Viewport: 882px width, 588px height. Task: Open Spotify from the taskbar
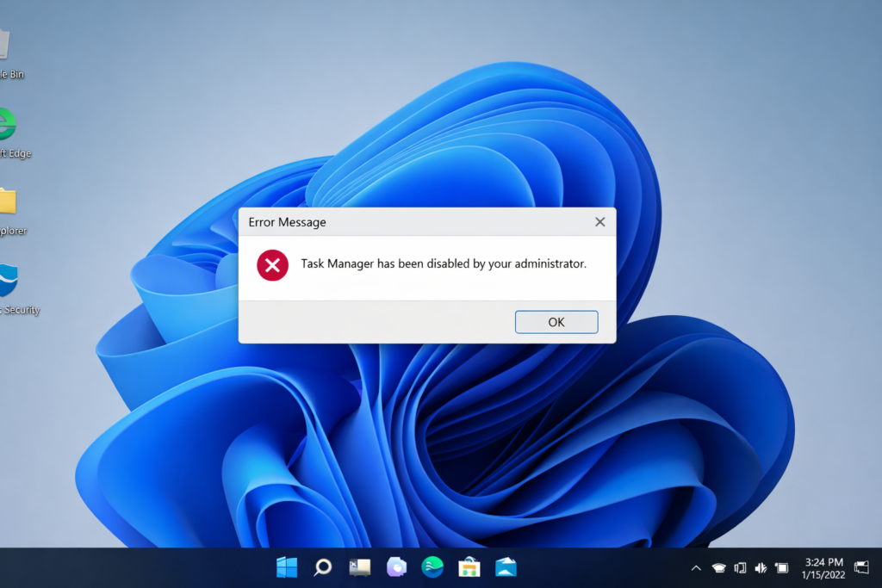pos(432,567)
